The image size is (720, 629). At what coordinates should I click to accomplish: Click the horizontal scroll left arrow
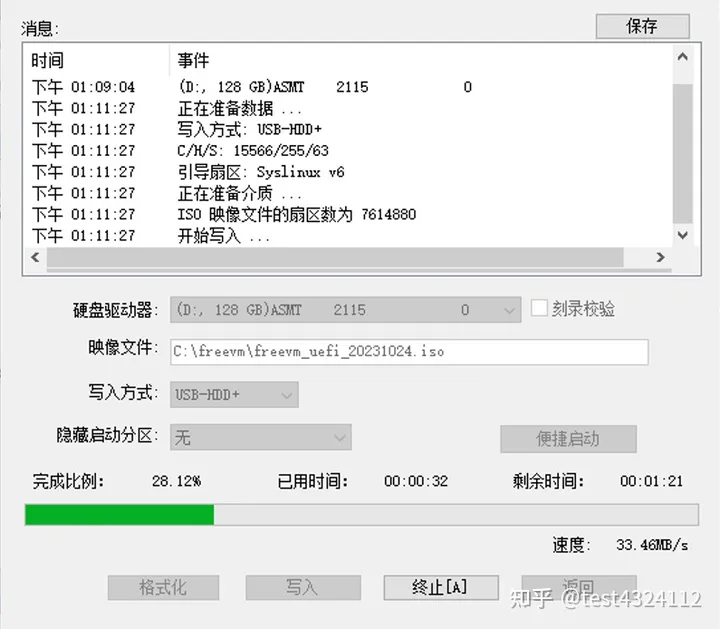pos(35,257)
